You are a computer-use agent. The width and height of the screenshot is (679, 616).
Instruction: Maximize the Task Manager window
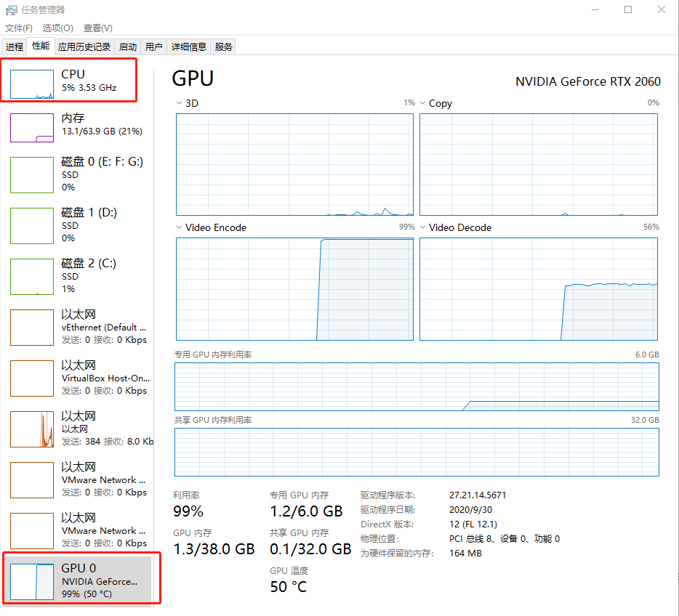pyautogui.click(x=628, y=9)
